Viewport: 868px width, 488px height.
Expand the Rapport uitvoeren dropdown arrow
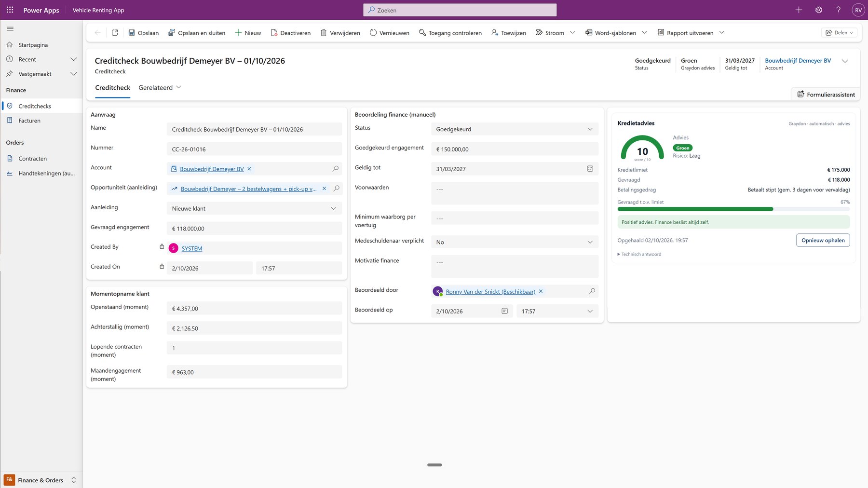722,33
